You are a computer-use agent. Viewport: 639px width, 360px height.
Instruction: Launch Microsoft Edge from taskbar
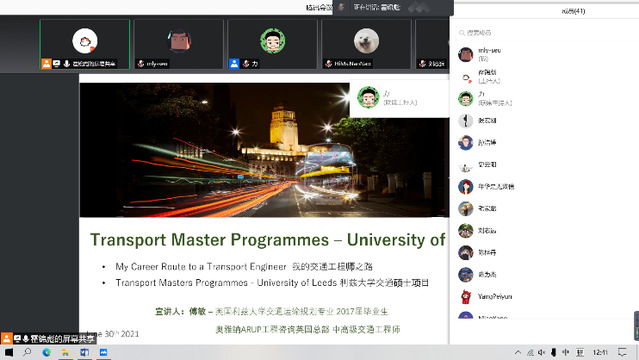[x=46, y=352]
